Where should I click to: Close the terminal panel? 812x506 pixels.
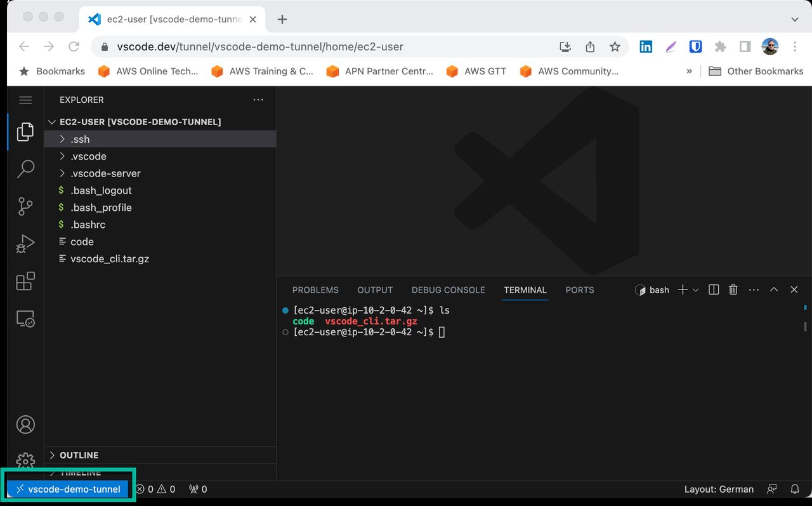794,290
